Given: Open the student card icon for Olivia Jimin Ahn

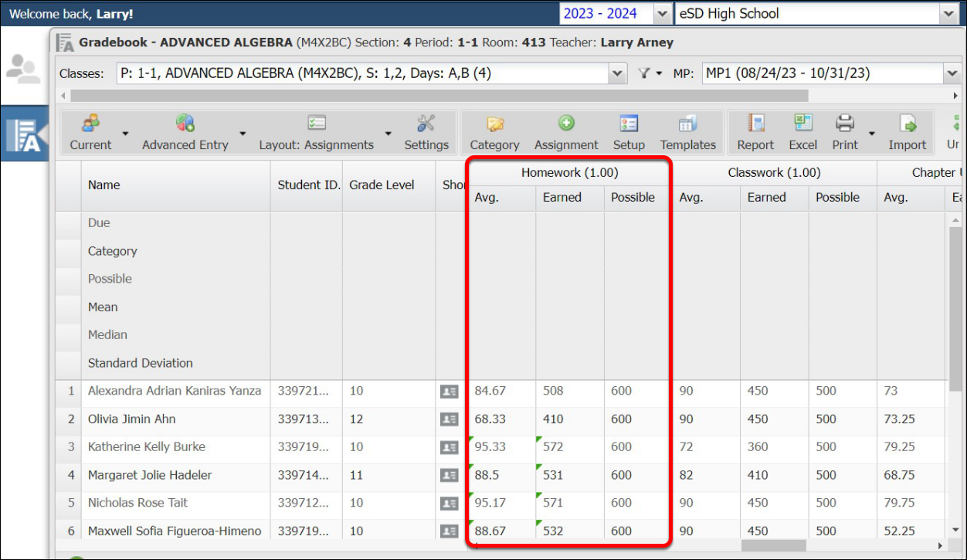Looking at the screenshot, I should [x=449, y=419].
